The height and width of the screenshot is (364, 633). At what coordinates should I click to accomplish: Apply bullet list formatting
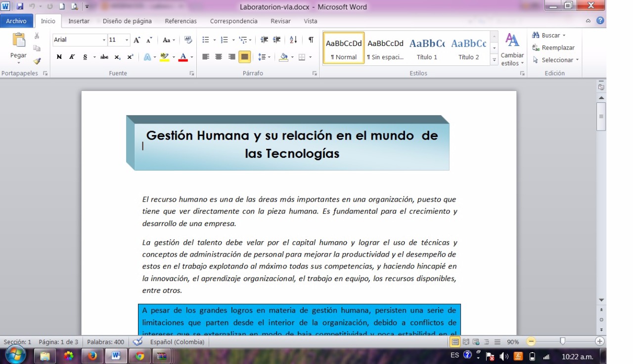pos(206,40)
